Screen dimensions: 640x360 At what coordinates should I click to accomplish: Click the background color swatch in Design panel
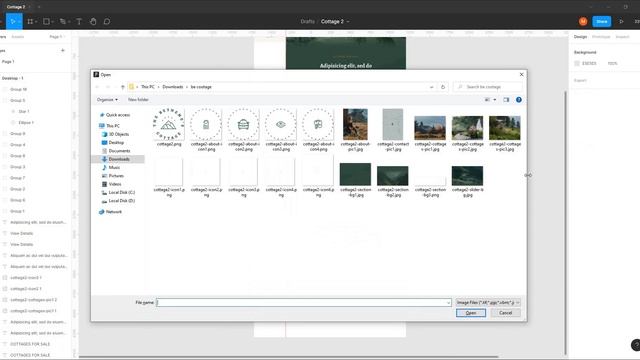tap(577, 63)
